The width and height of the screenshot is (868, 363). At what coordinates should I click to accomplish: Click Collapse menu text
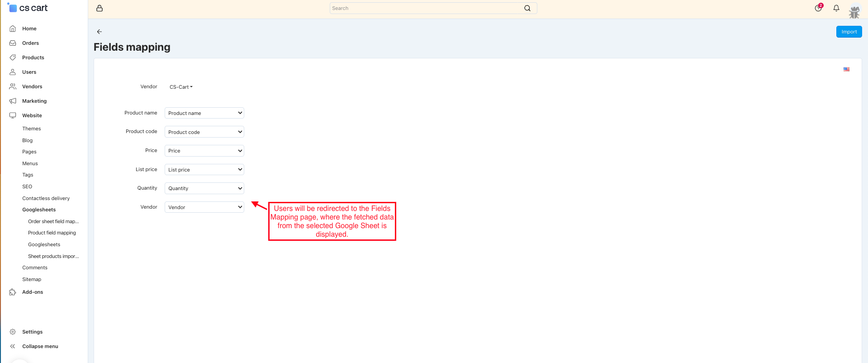click(40, 346)
